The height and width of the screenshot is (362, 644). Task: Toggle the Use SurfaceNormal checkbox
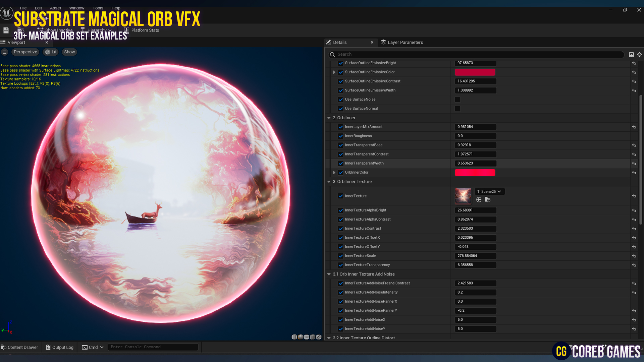click(458, 109)
